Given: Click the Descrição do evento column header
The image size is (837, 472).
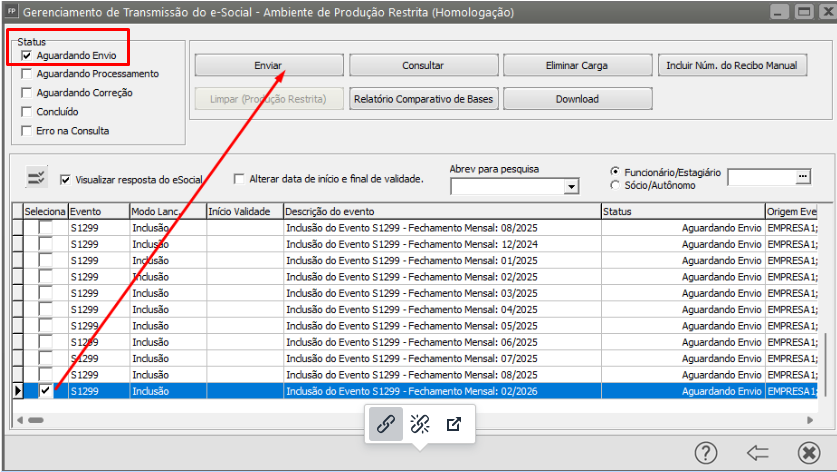Looking at the screenshot, I should pyautogui.click(x=440, y=212).
